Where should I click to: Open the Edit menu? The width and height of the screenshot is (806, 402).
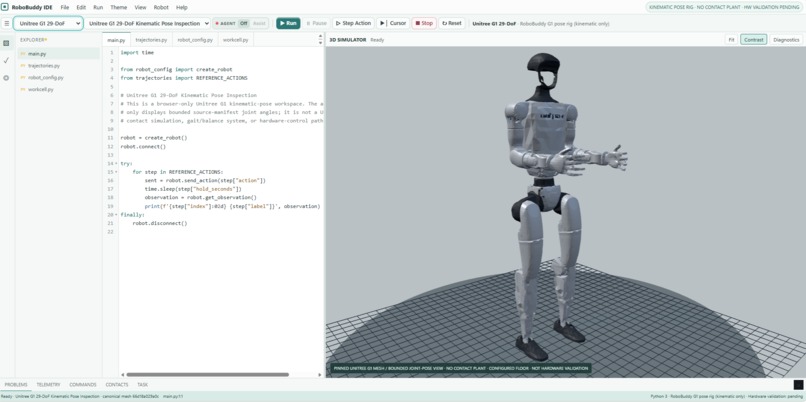click(x=81, y=8)
